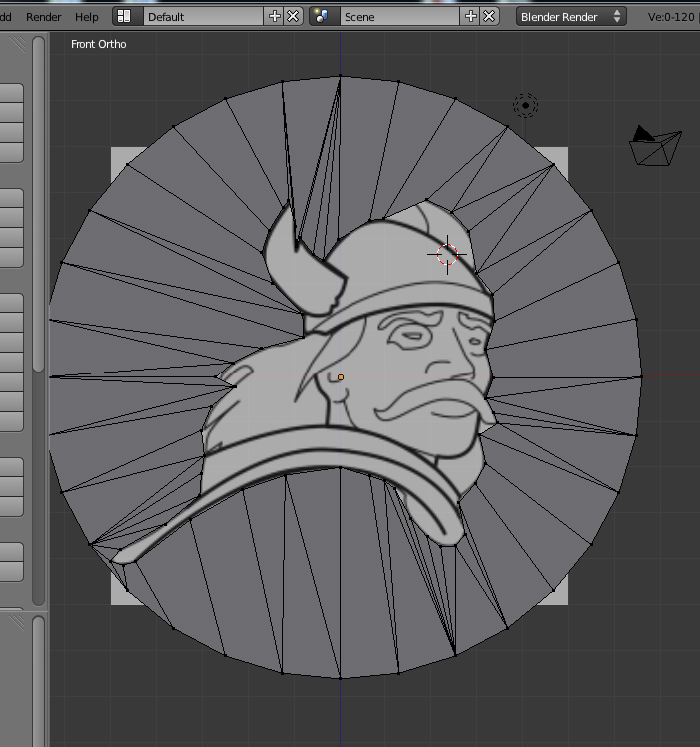This screenshot has height=747, width=700.
Task: Add a new scene with plus button
Action: [x=470, y=17]
